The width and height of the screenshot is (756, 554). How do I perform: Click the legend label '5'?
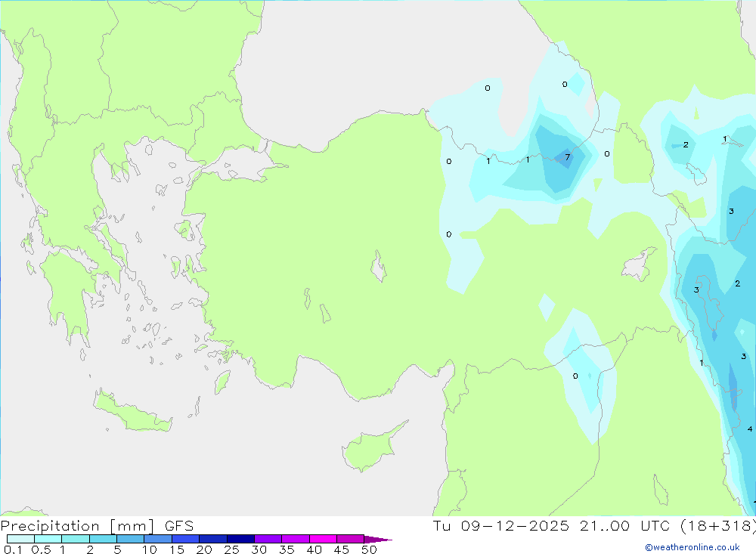(117, 549)
